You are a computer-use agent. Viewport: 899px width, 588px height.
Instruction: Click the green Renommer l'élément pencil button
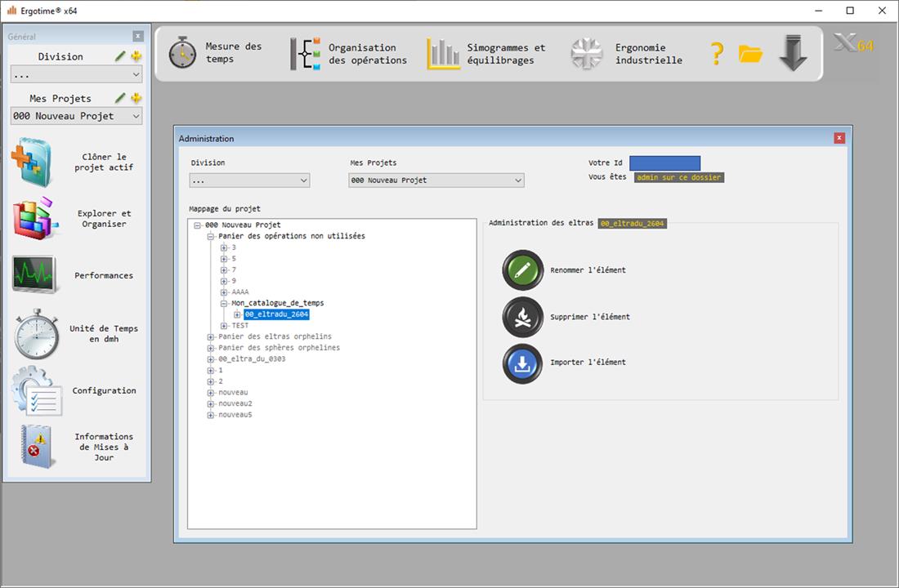(x=523, y=270)
